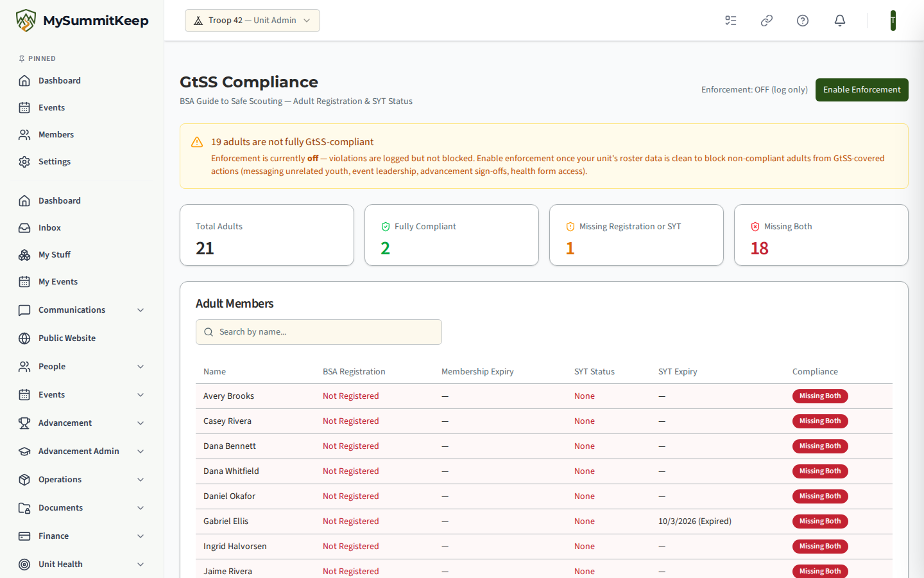Click Casey Rivera's Missing Both badge

(820, 421)
